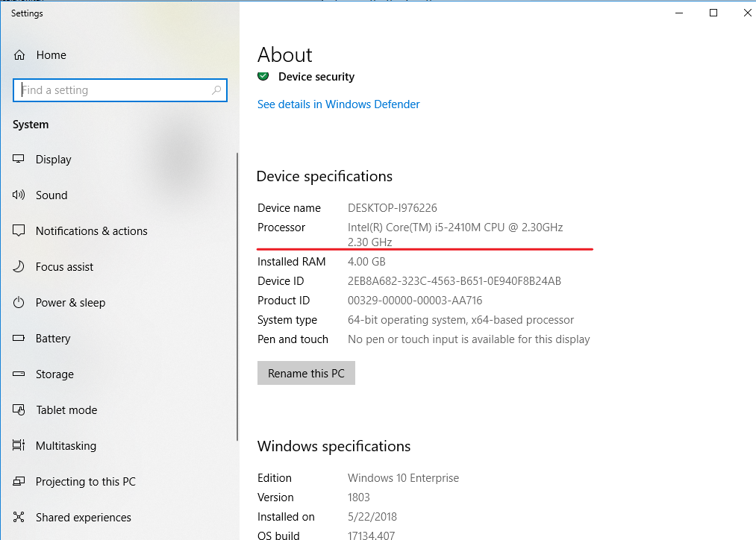Viewport: 756px width, 540px height.
Task: Select the Battery icon
Action: [x=19, y=338]
